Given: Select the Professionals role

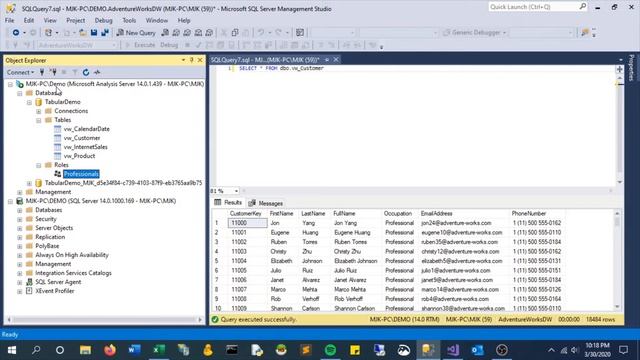Looking at the screenshot, I should pyautogui.click(x=81, y=174).
